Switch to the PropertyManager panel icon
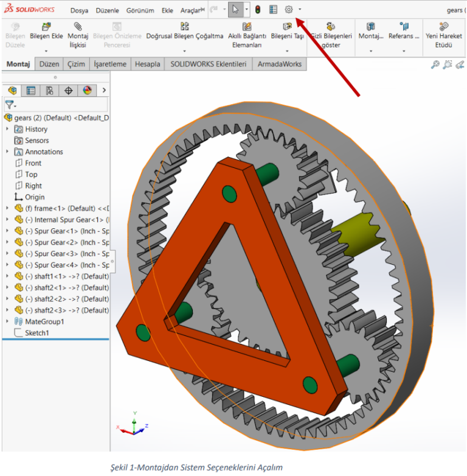This screenshot has height=476, width=467. pyautogui.click(x=30, y=91)
